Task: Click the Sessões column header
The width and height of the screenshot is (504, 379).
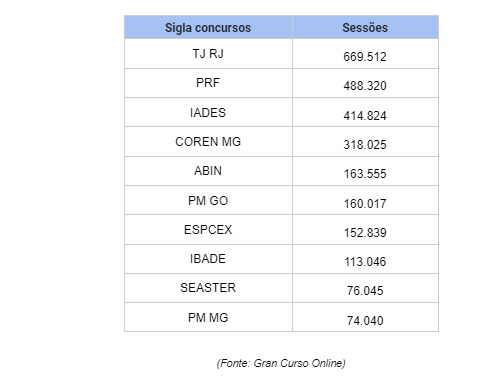Action: (365, 27)
